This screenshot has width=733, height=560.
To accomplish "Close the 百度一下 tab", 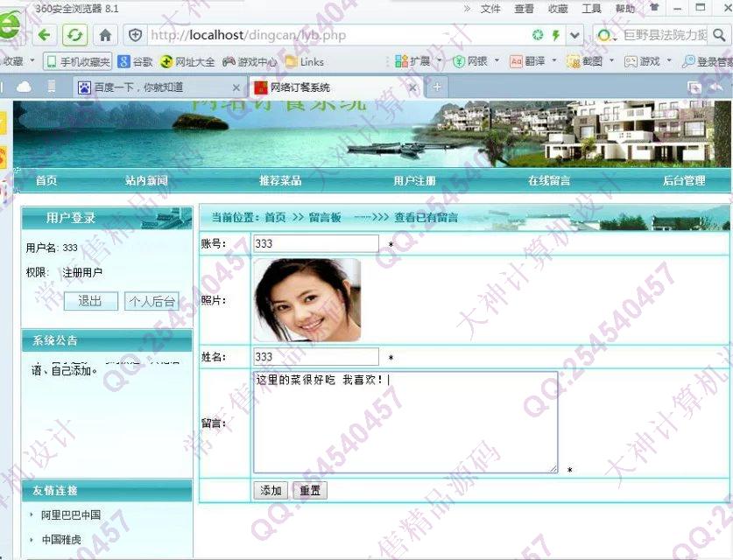I will pyautogui.click(x=236, y=87).
